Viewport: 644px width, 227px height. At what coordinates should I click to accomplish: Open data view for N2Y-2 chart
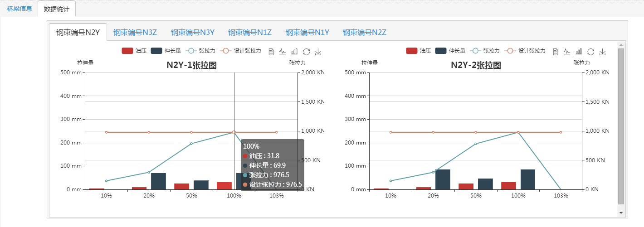tap(556, 52)
